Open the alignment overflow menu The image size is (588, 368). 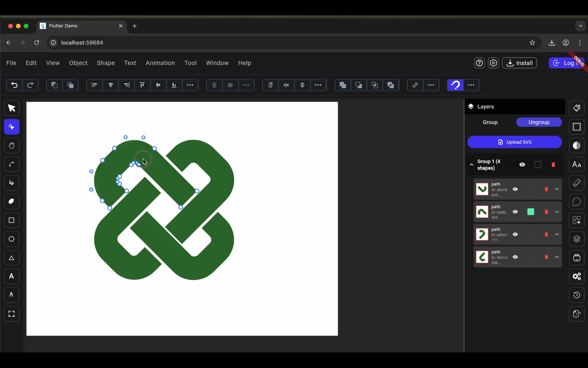(190, 85)
